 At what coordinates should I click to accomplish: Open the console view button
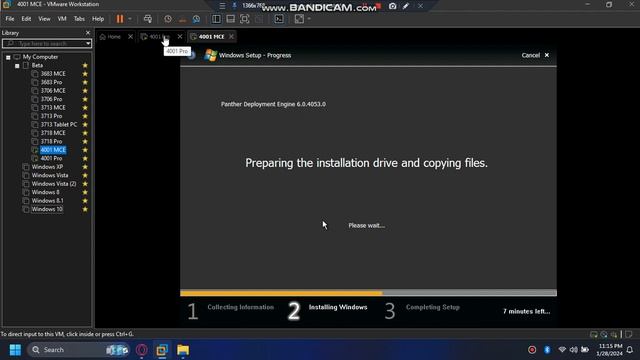(x=279, y=19)
